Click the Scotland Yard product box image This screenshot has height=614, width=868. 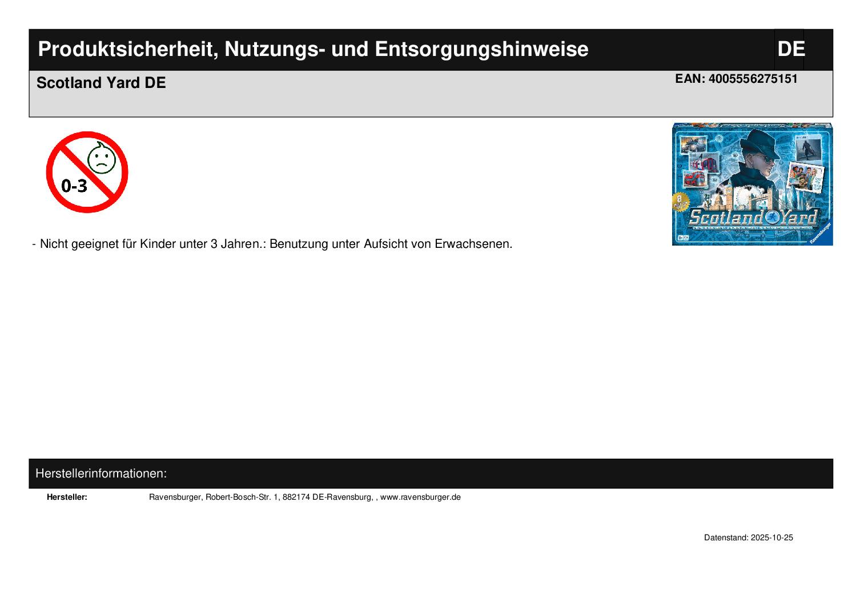tap(752, 184)
